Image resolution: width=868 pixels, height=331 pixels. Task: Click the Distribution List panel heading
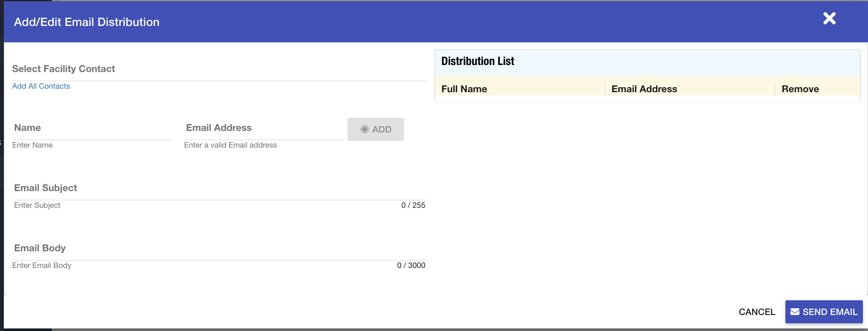[x=478, y=61]
